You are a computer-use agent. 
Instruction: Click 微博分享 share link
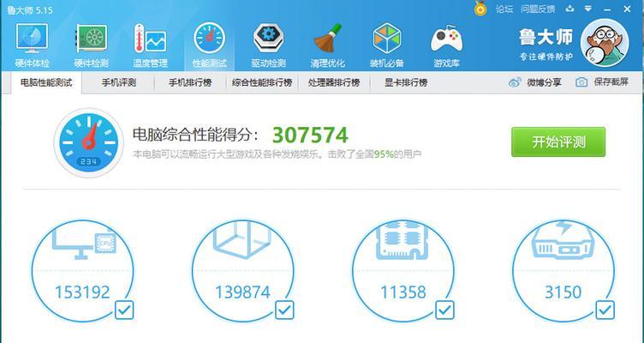544,82
